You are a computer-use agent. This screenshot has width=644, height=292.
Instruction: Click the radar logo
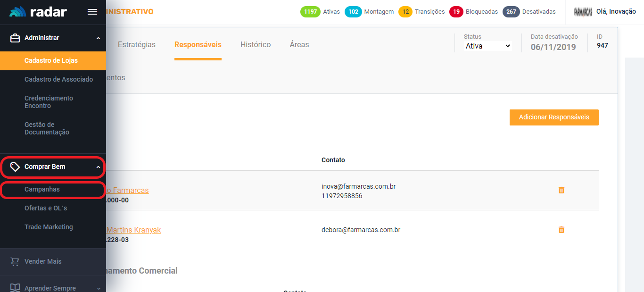point(39,12)
